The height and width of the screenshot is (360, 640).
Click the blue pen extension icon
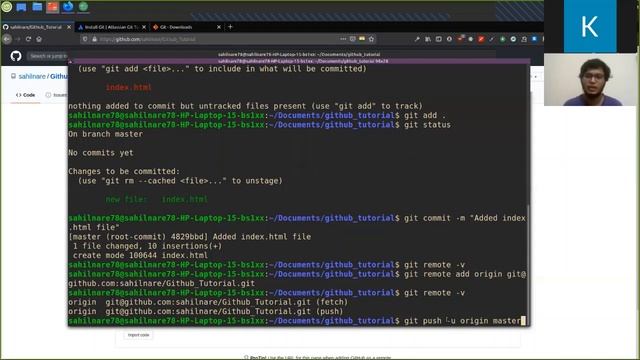tap(491, 39)
